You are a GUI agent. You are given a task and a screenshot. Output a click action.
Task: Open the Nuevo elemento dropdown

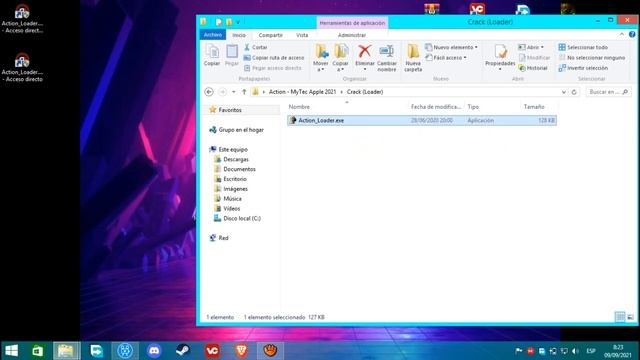451,47
